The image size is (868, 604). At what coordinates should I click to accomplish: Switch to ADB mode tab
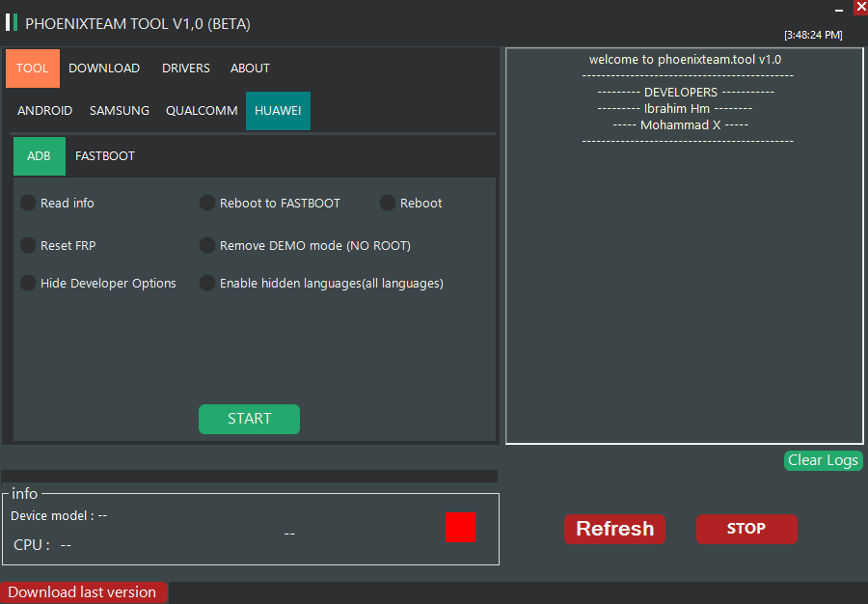tap(40, 156)
